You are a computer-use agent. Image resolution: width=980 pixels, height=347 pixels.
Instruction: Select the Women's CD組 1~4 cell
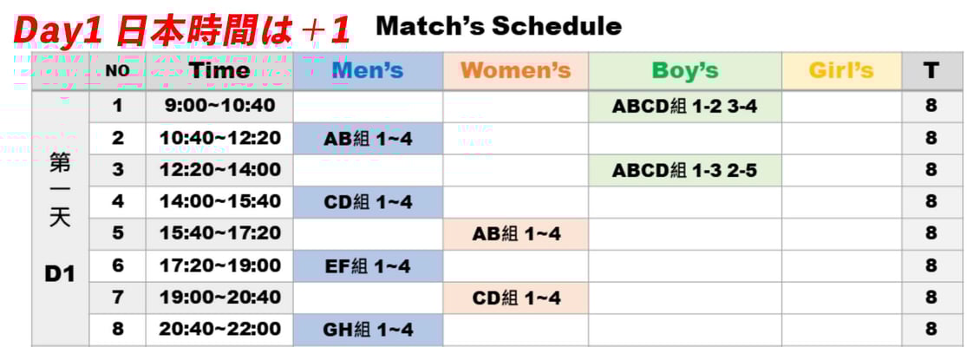(x=515, y=298)
